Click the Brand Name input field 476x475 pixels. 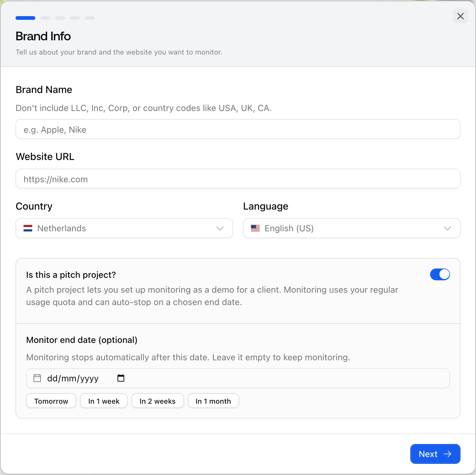pos(238,129)
